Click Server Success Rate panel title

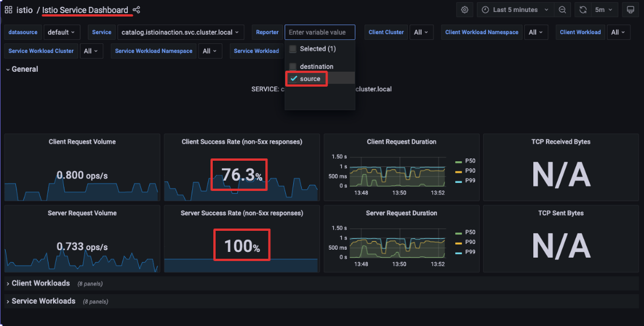coord(242,213)
